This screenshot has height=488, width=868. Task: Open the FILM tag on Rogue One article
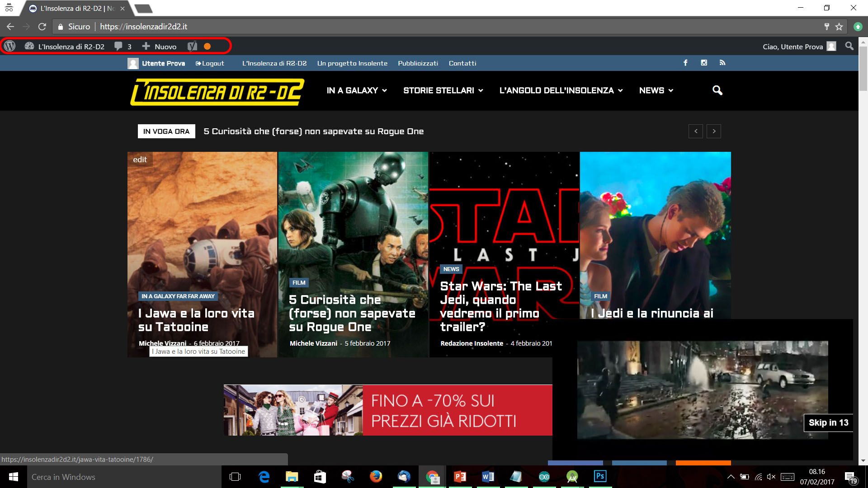pyautogui.click(x=299, y=283)
